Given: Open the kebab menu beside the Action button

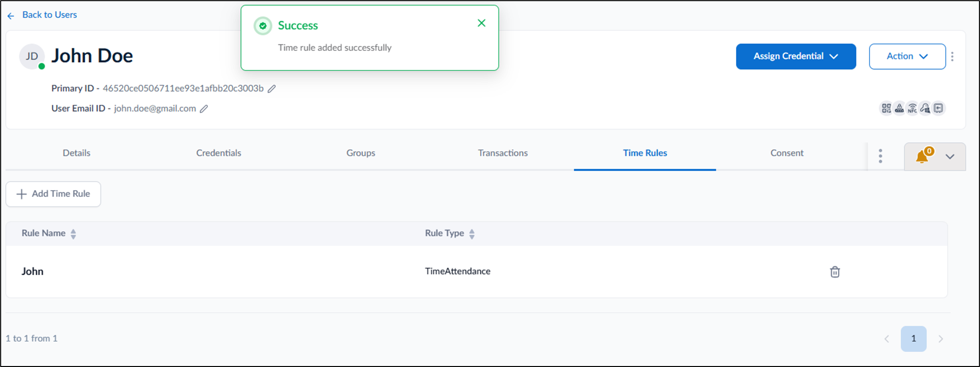Looking at the screenshot, I should pyautogui.click(x=952, y=57).
